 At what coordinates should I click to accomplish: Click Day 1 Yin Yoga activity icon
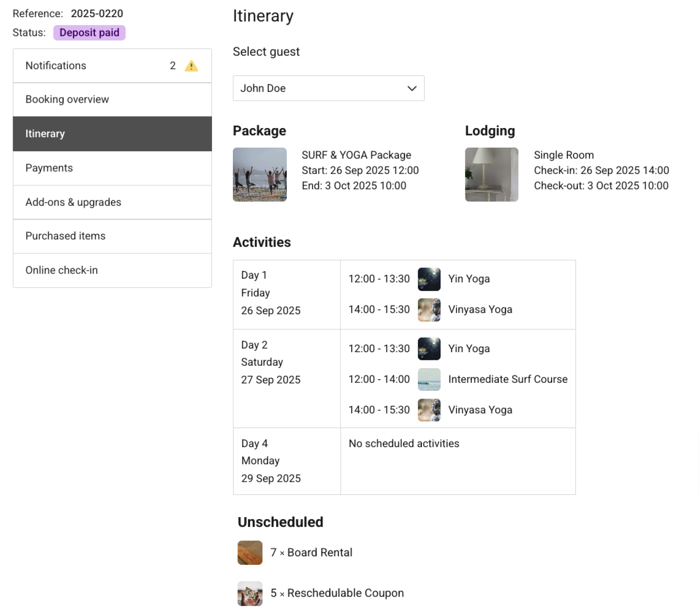point(429,279)
